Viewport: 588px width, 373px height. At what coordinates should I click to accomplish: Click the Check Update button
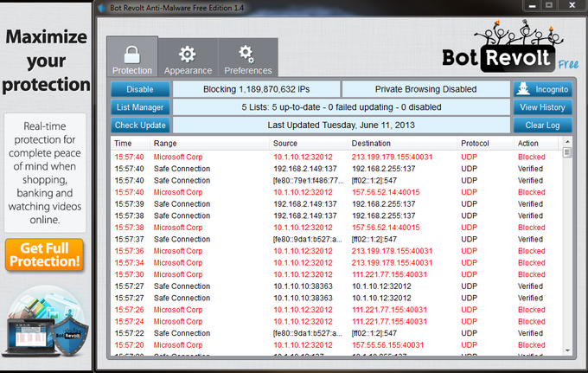click(x=140, y=125)
